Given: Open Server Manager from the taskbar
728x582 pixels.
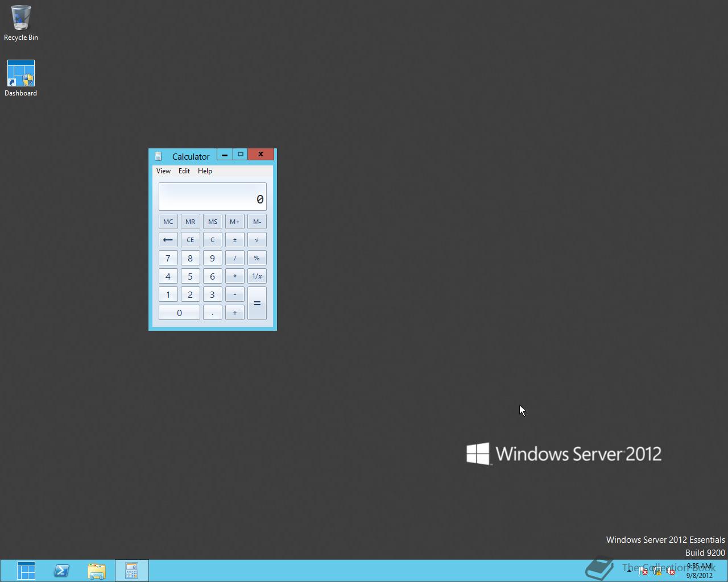Looking at the screenshot, I should (26, 571).
